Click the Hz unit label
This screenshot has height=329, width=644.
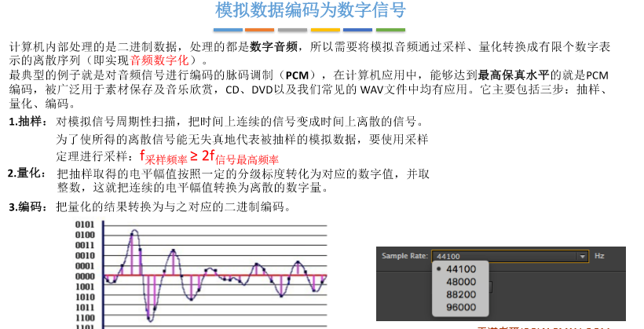point(599,256)
